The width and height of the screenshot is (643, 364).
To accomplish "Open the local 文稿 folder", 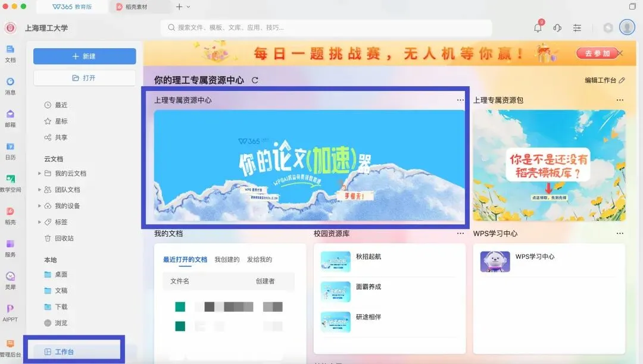I will click(x=56, y=291).
